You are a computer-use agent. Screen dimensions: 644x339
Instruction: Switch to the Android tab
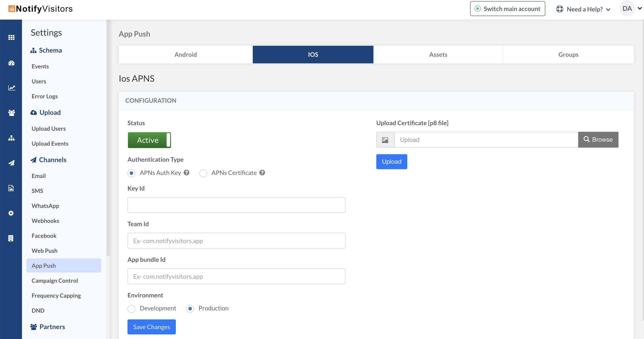pos(186,55)
